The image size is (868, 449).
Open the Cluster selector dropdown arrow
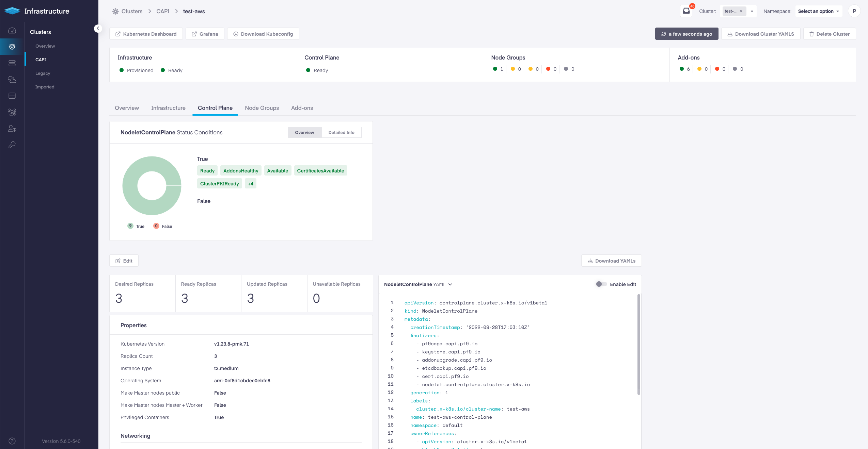(x=752, y=11)
